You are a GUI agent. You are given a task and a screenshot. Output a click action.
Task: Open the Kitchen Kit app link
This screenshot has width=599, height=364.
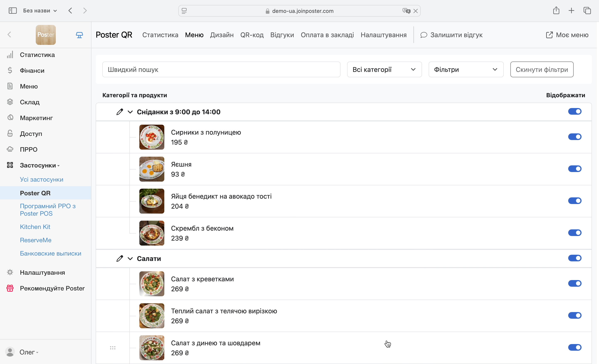pos(35,227)
